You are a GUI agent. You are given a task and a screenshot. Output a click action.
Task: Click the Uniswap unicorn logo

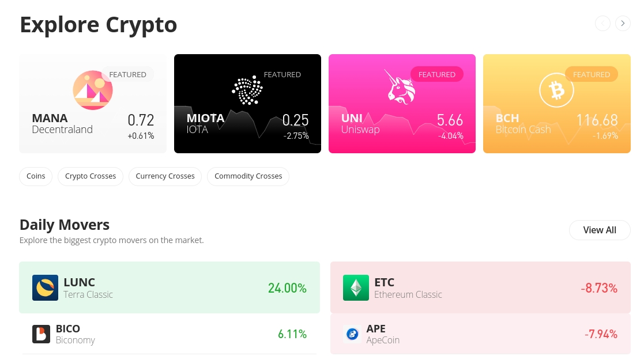(399, 86)
